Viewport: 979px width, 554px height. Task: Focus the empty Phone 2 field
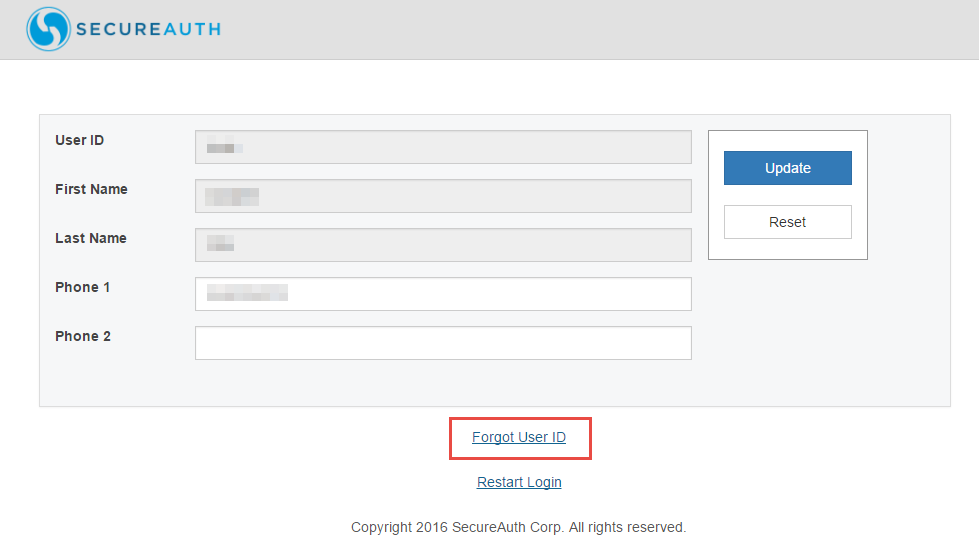coord(443,343)
